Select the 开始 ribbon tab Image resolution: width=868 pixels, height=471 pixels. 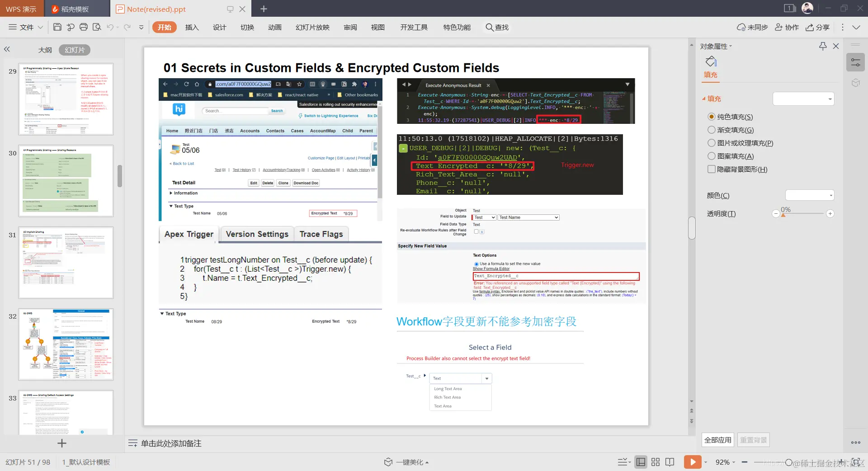[165, 27]
